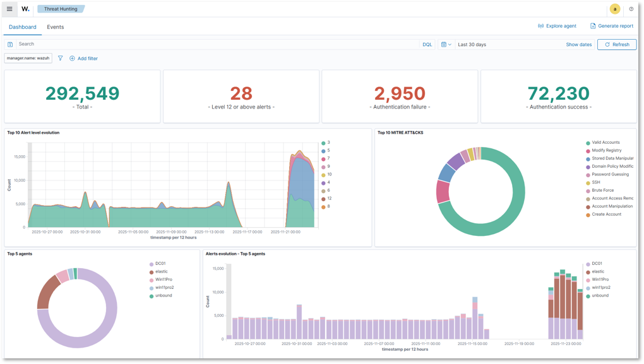Click the filter options funnel icon

(60, 58)
